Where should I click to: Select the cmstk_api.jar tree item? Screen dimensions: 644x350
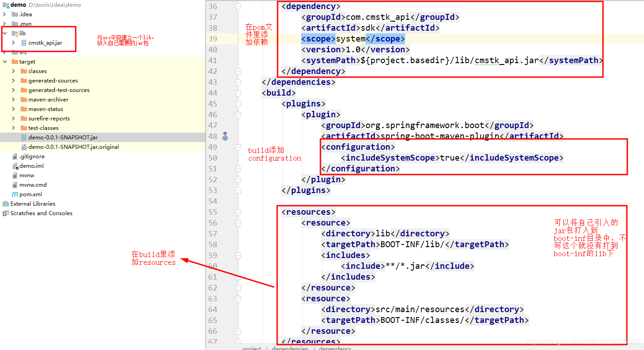45,43
